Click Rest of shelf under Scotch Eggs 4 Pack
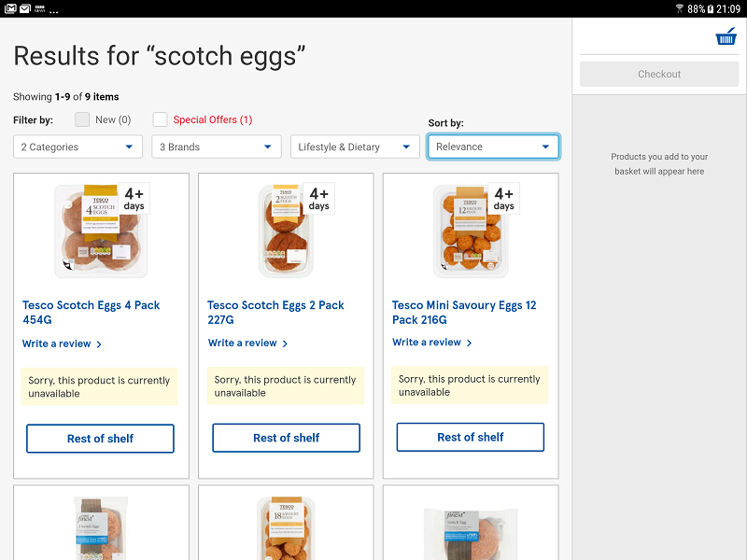The height and width of the screenshot is (560, 747). pyautogui.click(x=100, y=438)
